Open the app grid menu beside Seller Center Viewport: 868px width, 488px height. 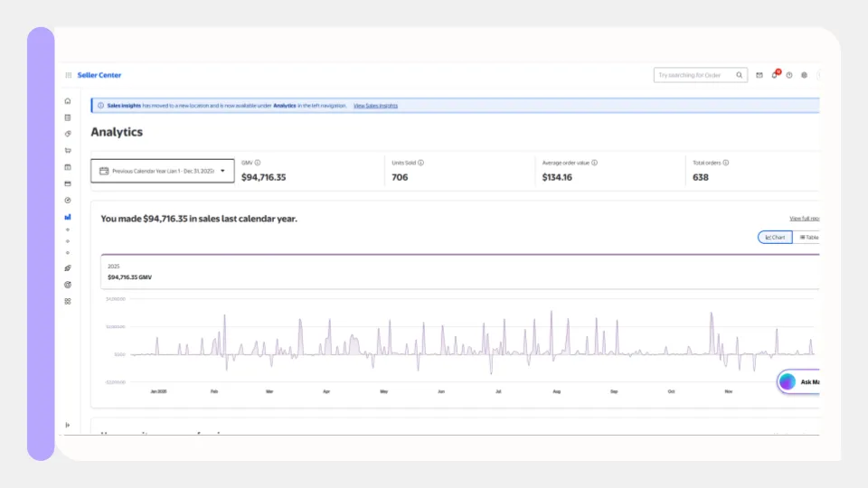coord(68,75)
